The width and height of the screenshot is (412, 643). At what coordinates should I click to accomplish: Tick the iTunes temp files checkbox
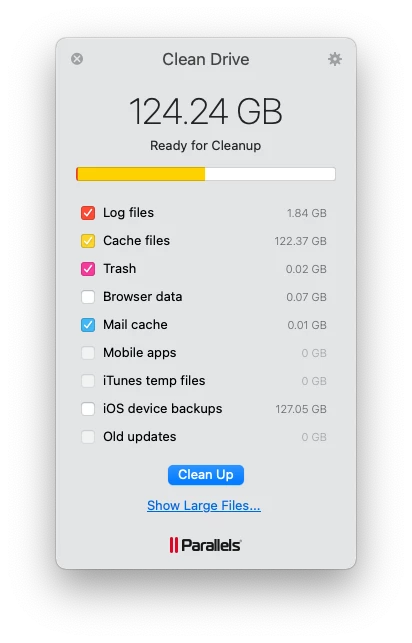(x=88, y=381)
